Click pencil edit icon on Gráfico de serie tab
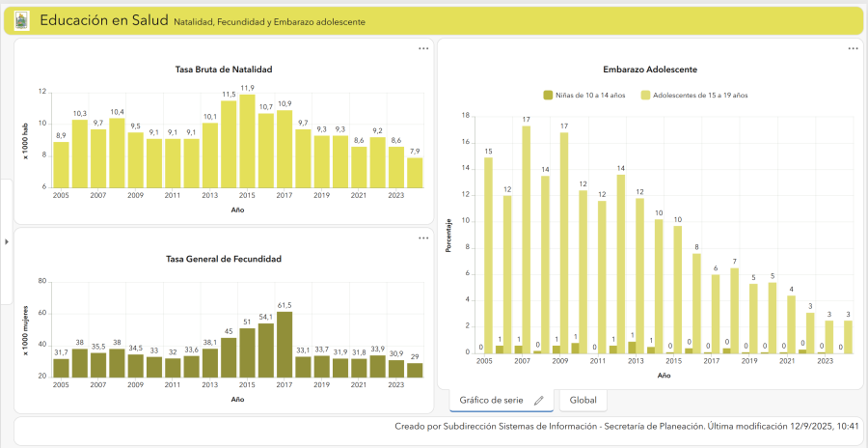 tap(538, 401)
